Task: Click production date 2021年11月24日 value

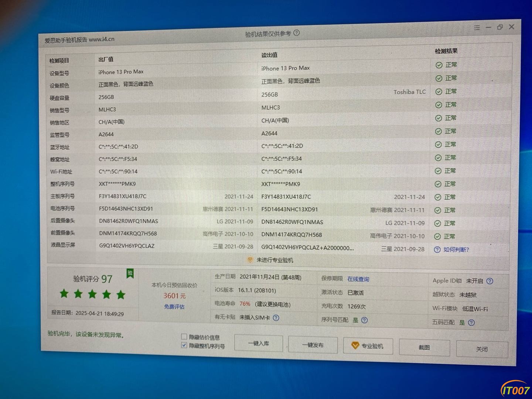Action: (x=270, y=277)
